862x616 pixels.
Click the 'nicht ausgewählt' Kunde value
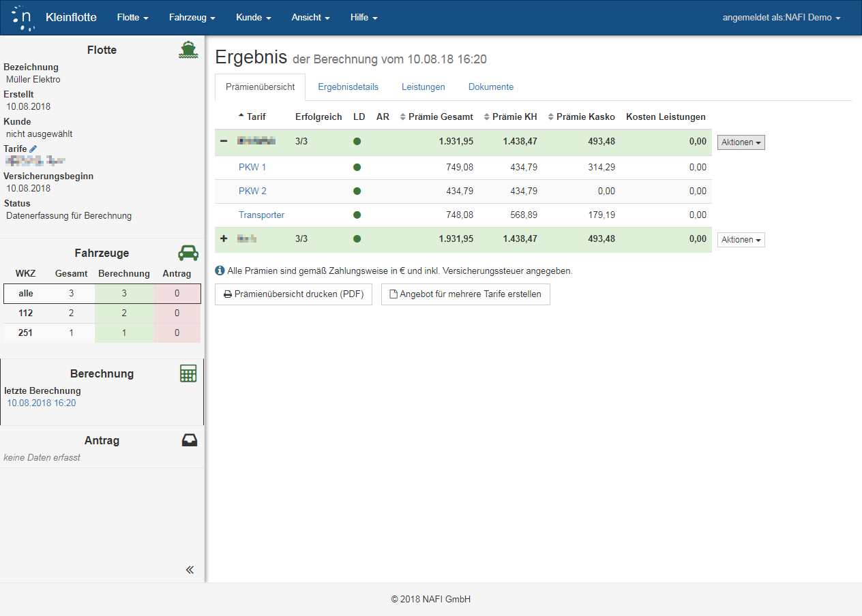click(40, 134)
